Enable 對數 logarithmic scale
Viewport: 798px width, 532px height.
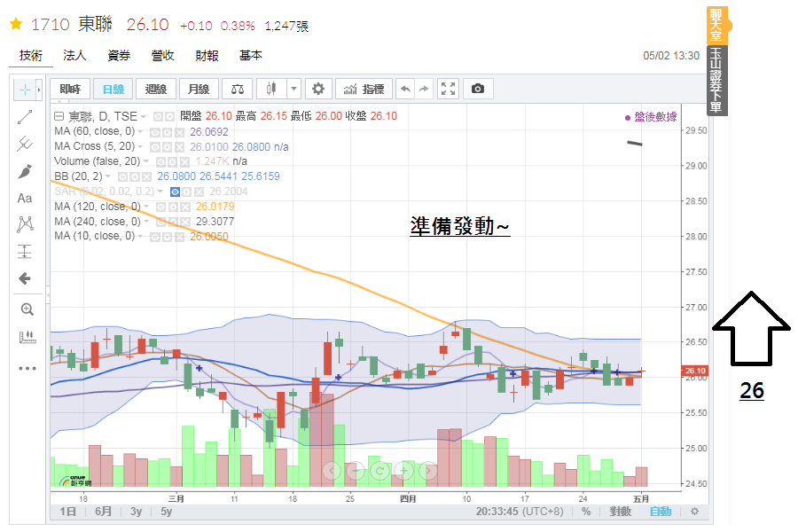621,512
